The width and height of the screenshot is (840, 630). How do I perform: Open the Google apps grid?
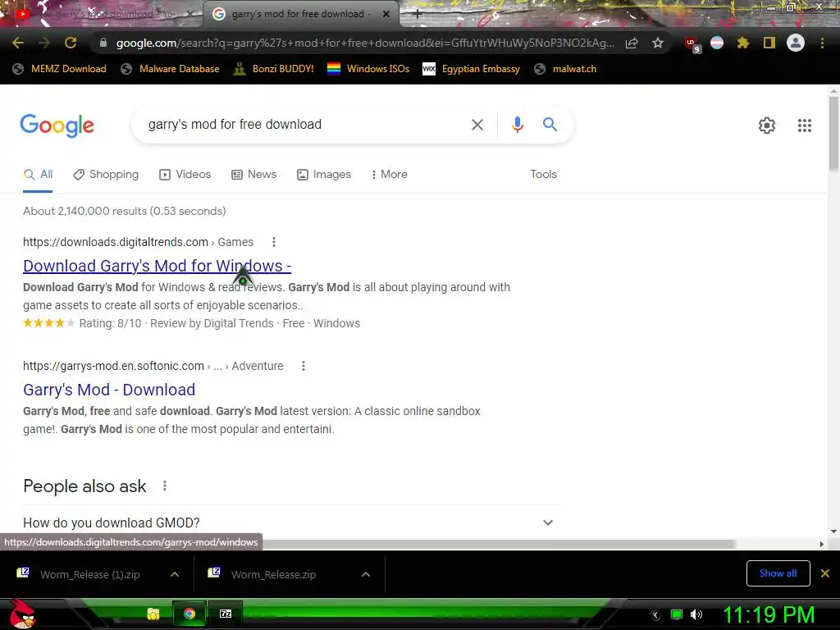point(804,126)
